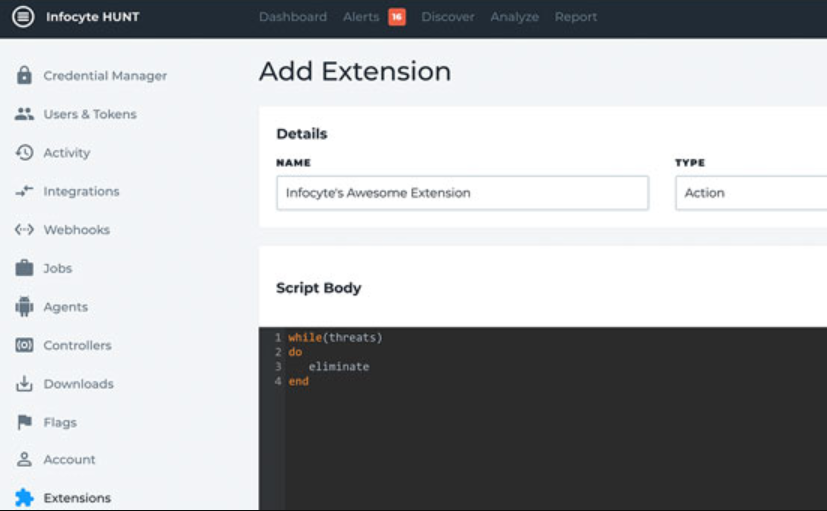Click the Account link in sidebar

[x=69, y=460]
